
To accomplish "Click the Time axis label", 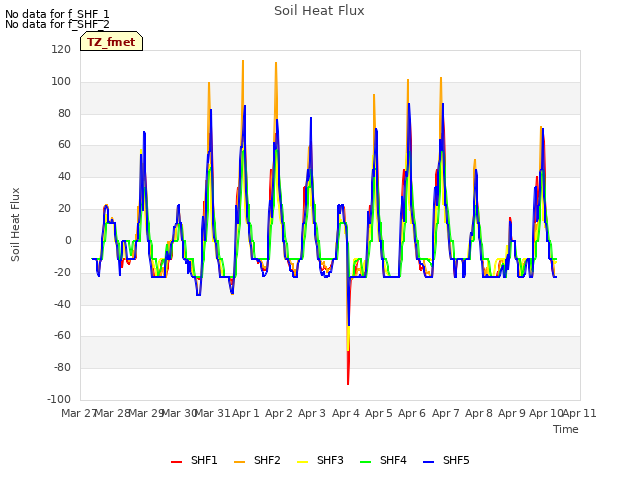I will click(x=566, y=429).
